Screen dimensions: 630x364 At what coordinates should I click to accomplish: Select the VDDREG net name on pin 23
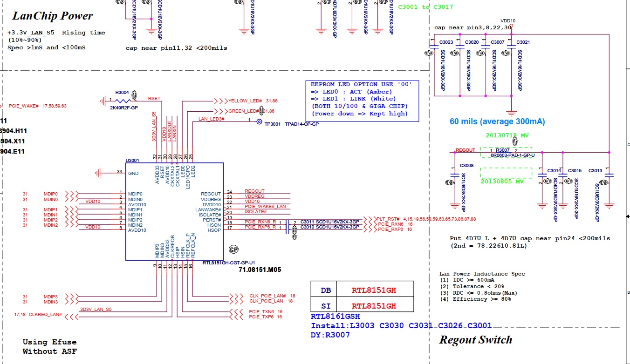pyautogui.click(x=254, y=196)
